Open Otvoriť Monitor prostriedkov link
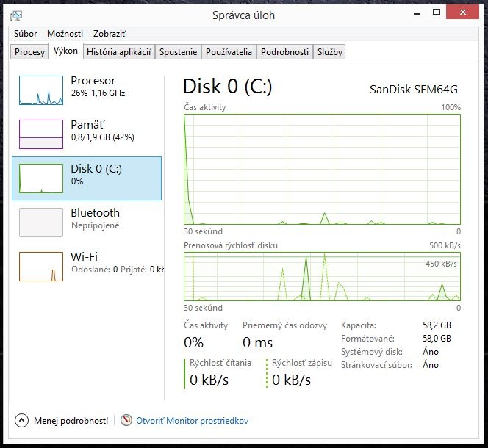The height and width of the screenshot is (448, 488). pos(193,421)
